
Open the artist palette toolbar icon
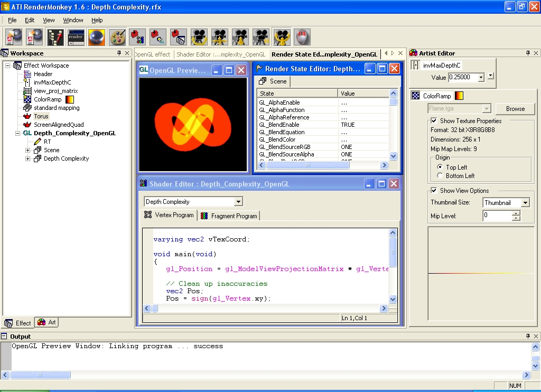117,37
